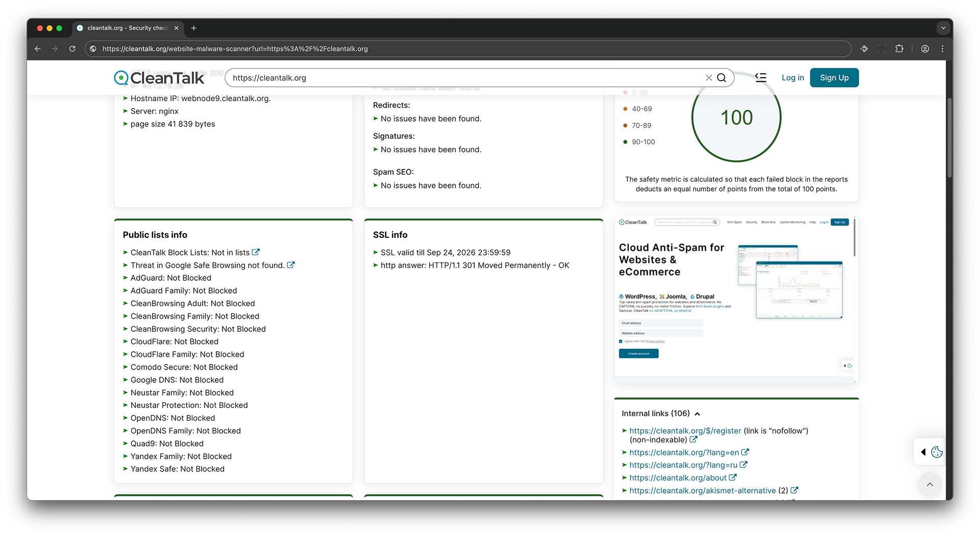The height and width of the screenshot is (536, 980).
Task: Open the cleantalk.org/?lang=ru link
Action: (x=683, y=465)
